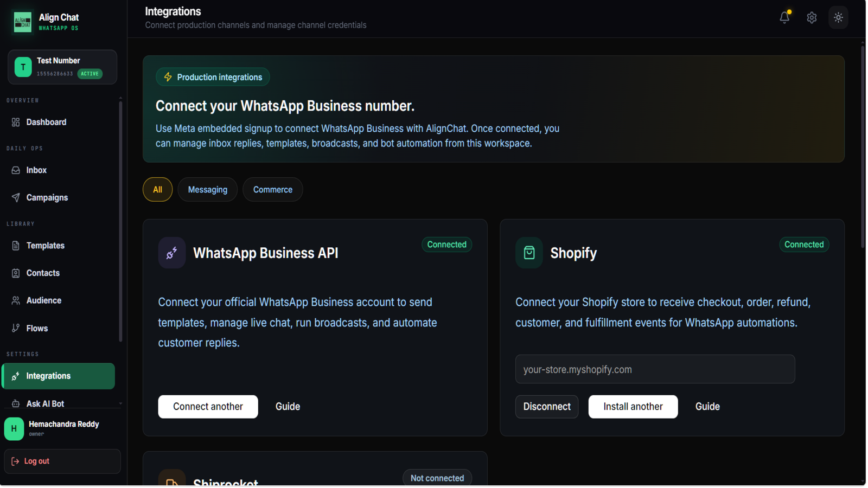Open the WhatsApp Business API Guide
This screenshot has height=488, width=868.
point(288,407)
